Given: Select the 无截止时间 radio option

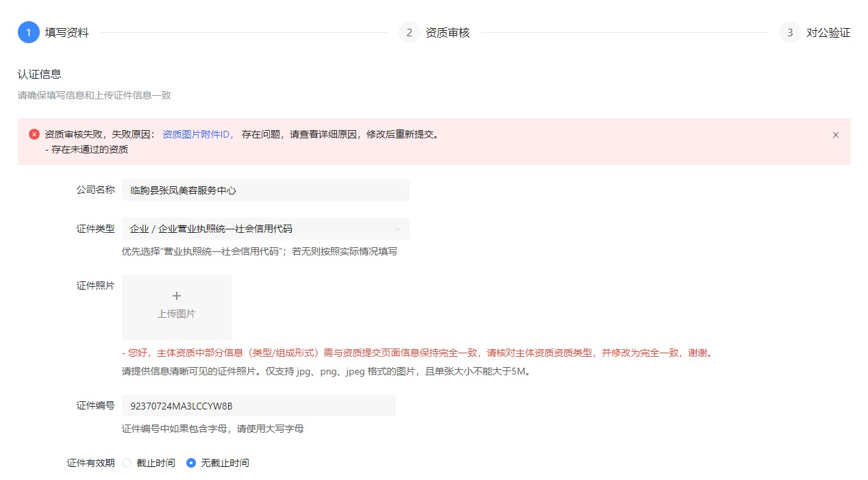Looking at the screenshot, I should click(x=191, y=463).
